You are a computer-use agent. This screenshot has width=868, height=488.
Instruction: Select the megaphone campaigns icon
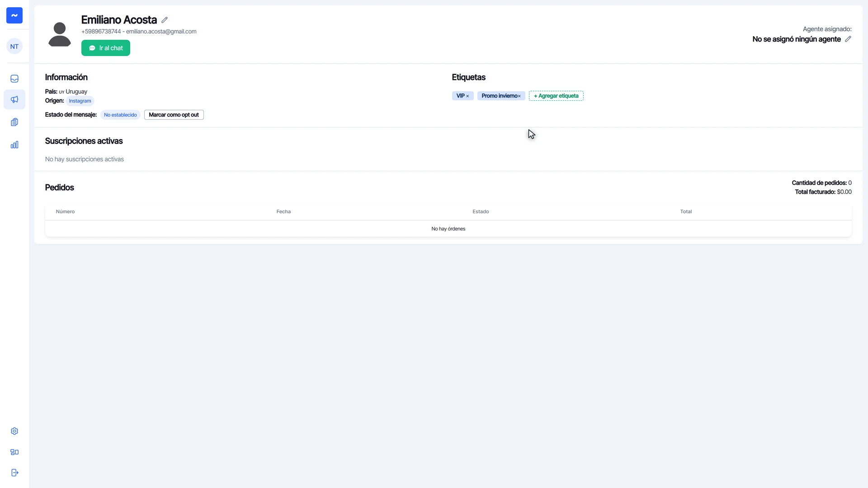pyautogui.click(x=14, y=99)
